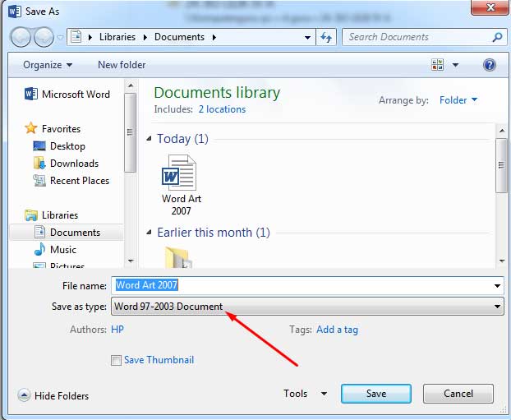Expand the arrow after Documents in the breadcrumb
The width and height of the screenshot is (511, 420).
pyautogui.click(x=214, y=37)
